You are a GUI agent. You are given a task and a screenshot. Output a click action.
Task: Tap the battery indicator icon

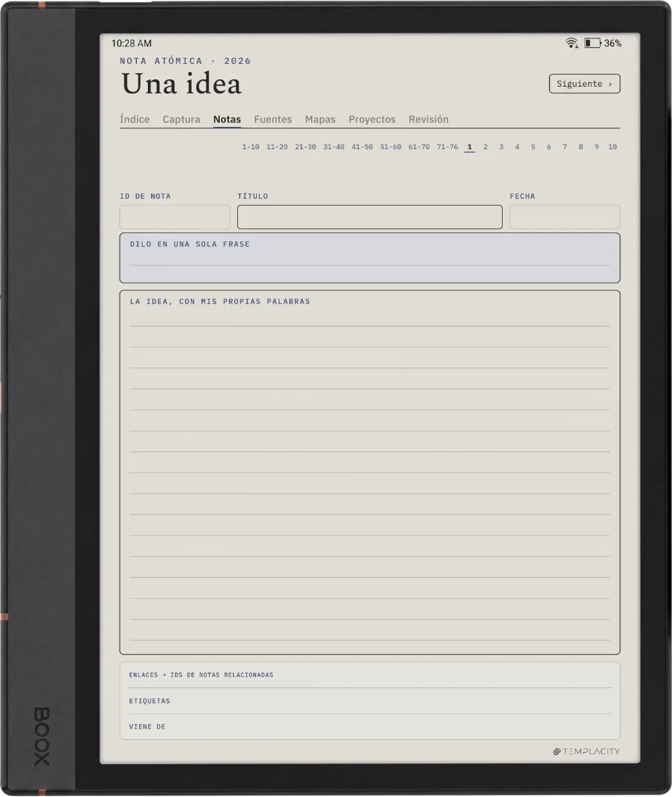[x=592, y=43]
